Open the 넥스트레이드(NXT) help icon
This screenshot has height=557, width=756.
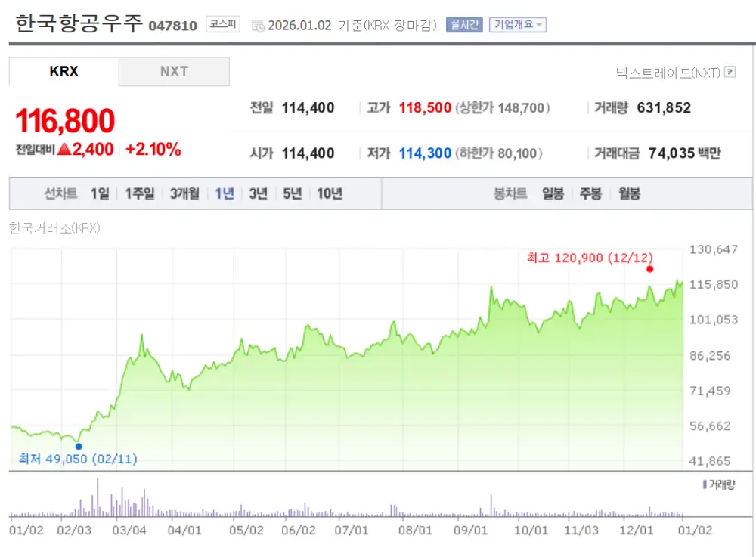pos(730,72)
